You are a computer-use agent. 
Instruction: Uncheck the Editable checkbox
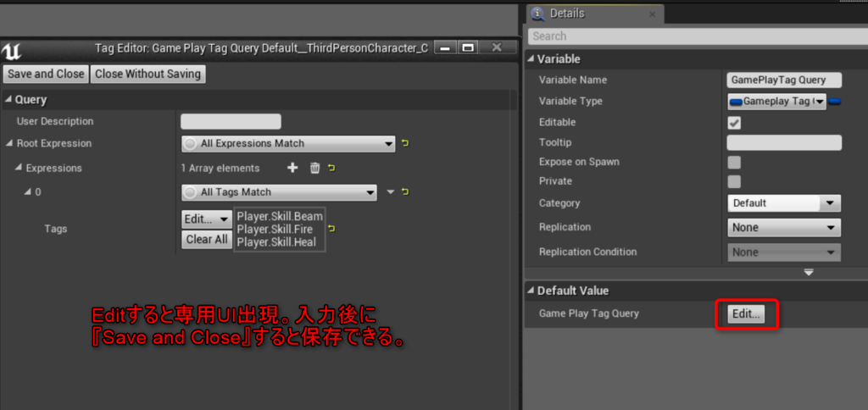pyautogui.click(x=734, y=122)
